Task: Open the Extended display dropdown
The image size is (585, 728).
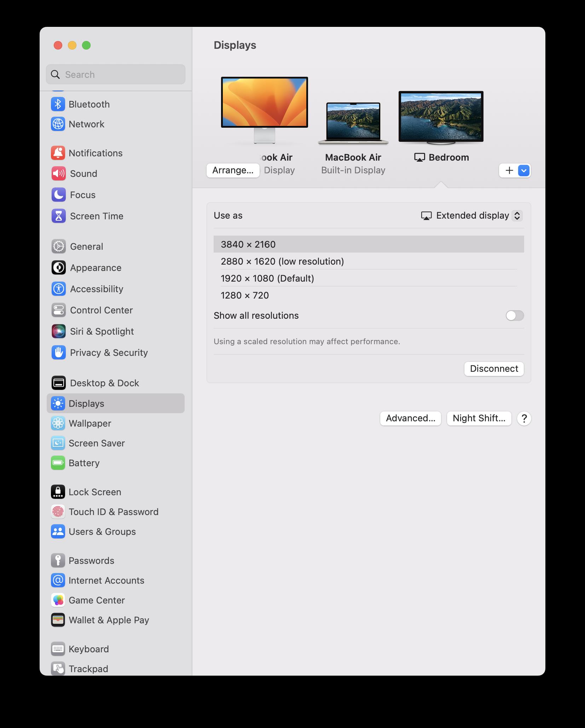Action: click(471, 215)
